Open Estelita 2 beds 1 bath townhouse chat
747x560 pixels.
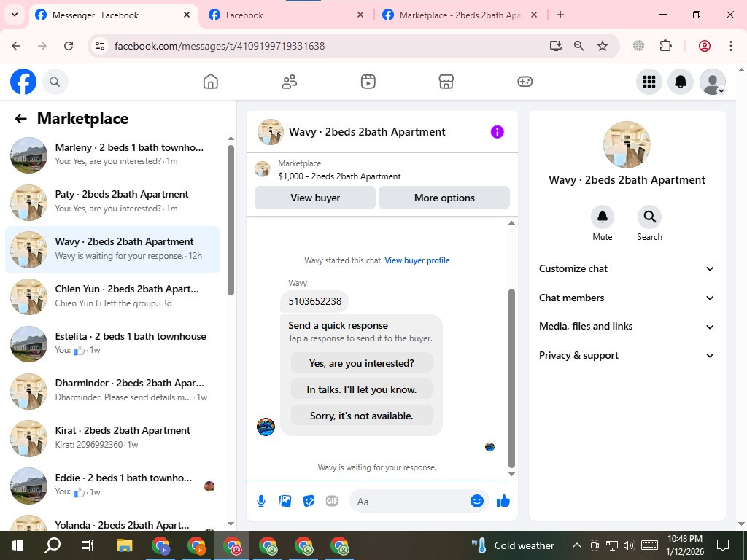point(113,343)
